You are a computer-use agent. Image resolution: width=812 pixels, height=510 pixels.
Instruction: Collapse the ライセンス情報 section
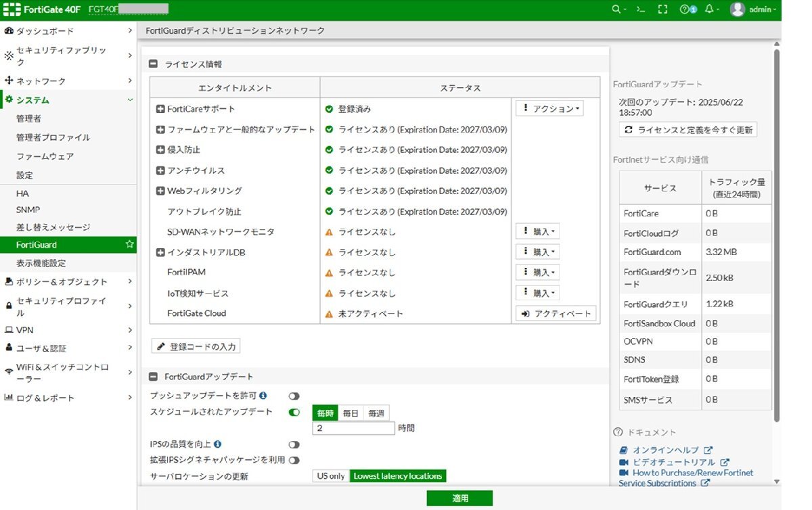[x=154, y=64]
